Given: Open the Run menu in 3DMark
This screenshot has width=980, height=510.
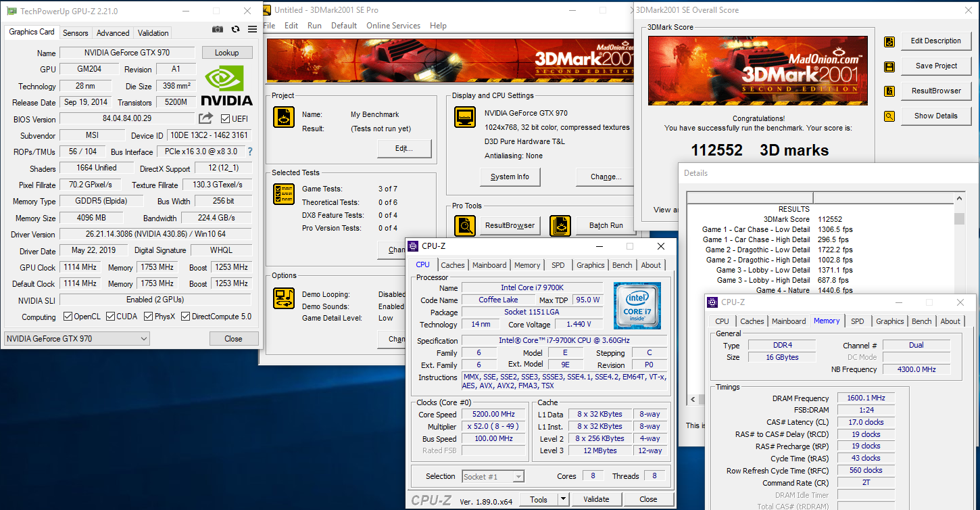Looking at the screenshot, I should pyautogui.click(x=314, y=26).
